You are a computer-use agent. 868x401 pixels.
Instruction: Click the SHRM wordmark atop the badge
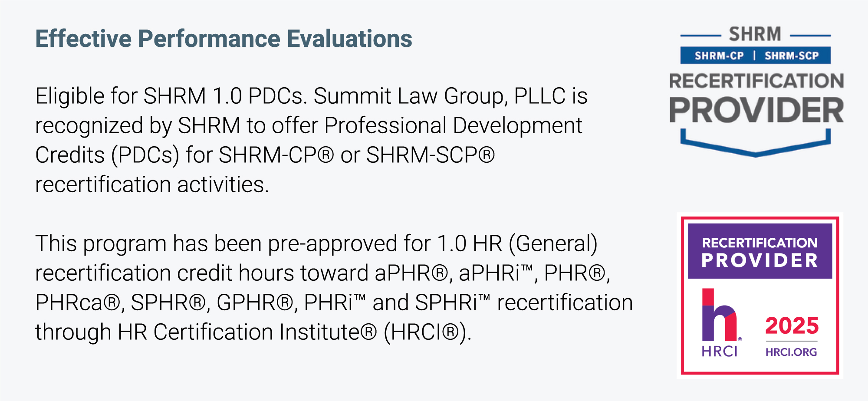pos(755,34)
